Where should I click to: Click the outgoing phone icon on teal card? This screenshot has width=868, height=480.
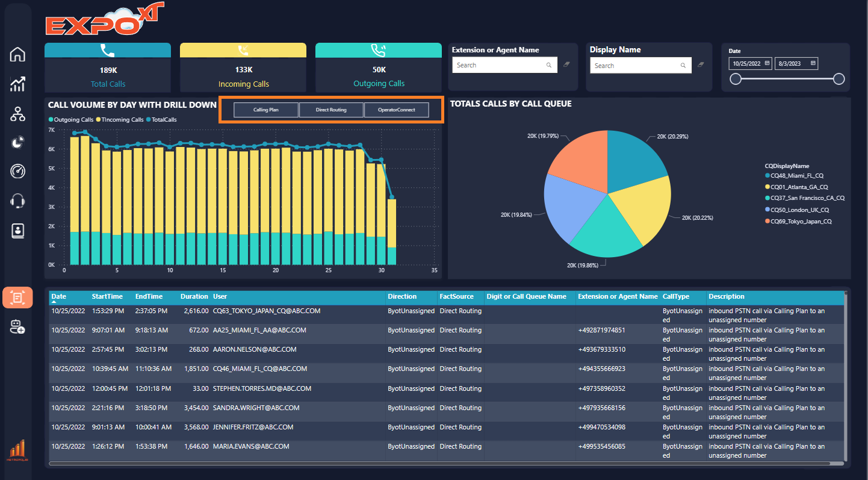[379, 51]
